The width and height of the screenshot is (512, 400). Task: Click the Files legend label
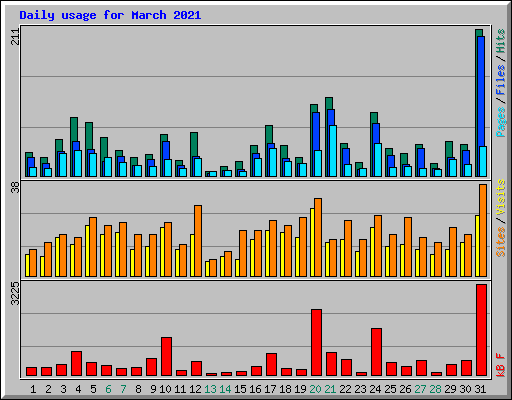[x=501, y=80]
